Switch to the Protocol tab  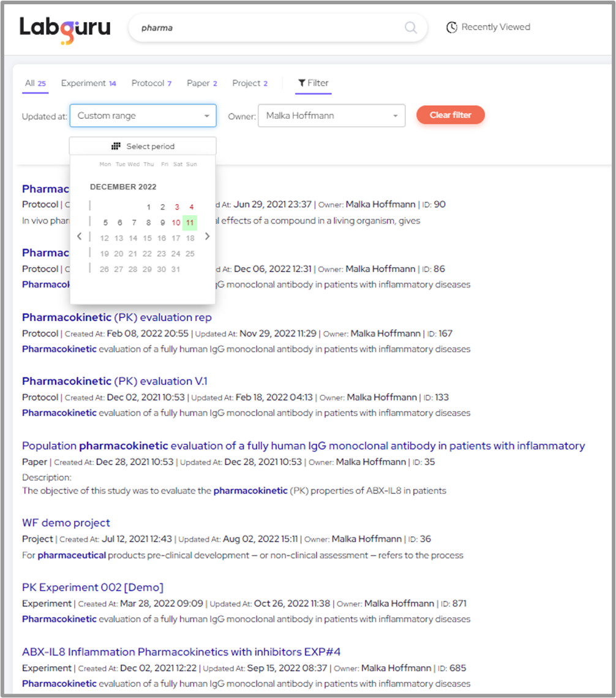151,83
